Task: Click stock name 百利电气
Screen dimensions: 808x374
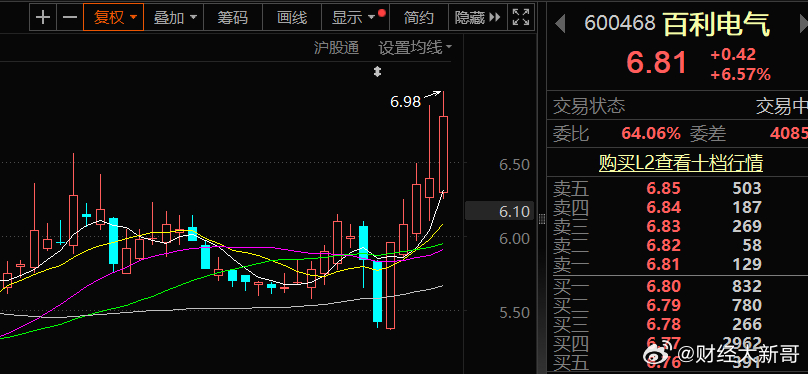Action: tap(716, 24)
